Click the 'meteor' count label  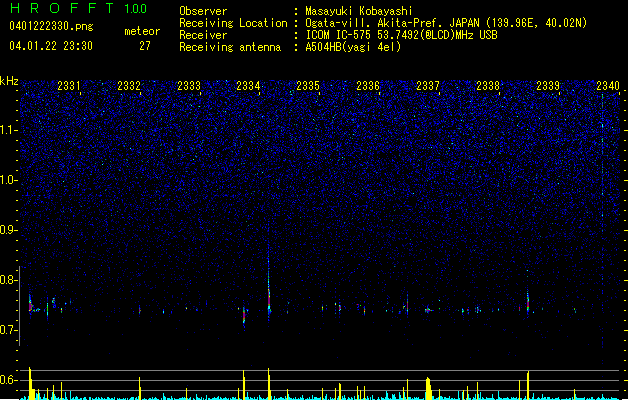coord(142,31)
